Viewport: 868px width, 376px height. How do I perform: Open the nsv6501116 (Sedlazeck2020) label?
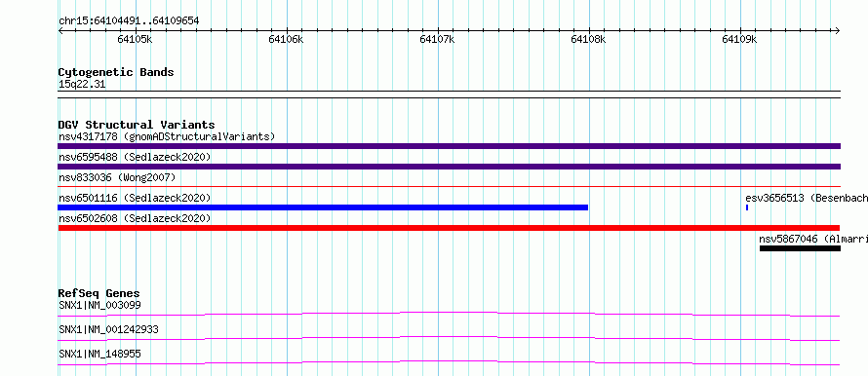(x=135, y=198)
